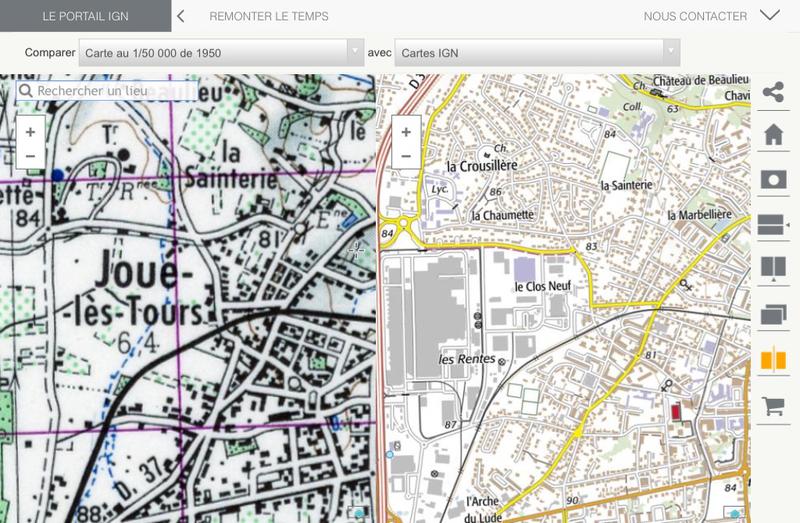Click the back arrow beside 'LE PORTAIL IGN'
The width and height of the screenshot is (800, 523).
[180, 16]
